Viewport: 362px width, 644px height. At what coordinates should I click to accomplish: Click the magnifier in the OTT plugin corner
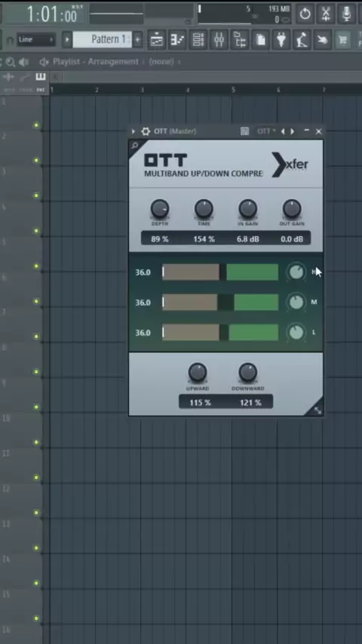134,145
